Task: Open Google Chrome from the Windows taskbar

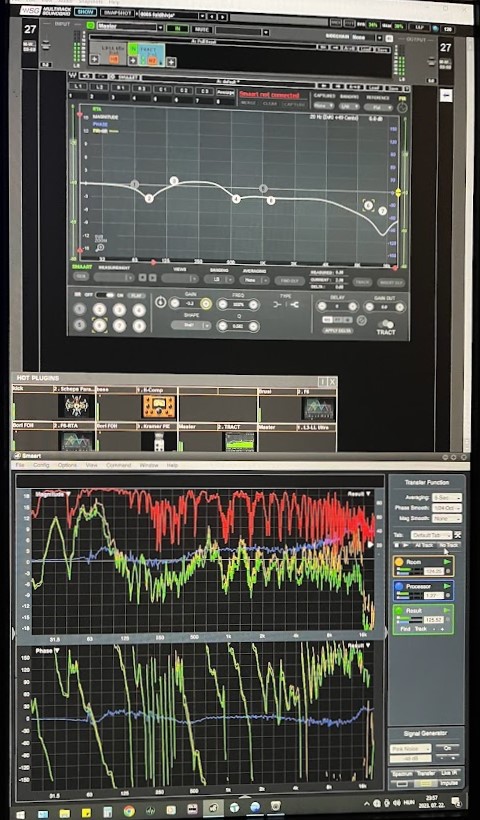Action: [x=129, y=811]
